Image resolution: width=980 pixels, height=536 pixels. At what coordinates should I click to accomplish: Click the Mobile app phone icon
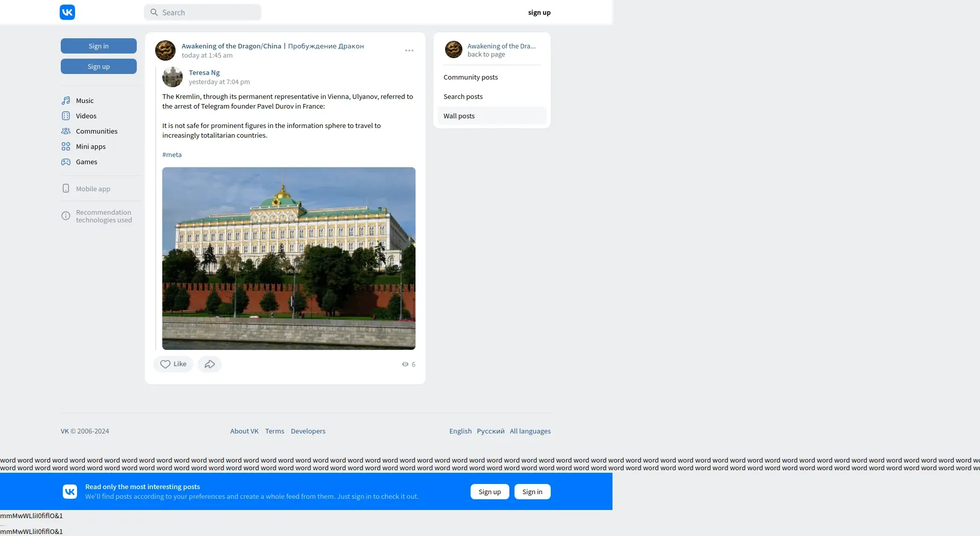66,189
